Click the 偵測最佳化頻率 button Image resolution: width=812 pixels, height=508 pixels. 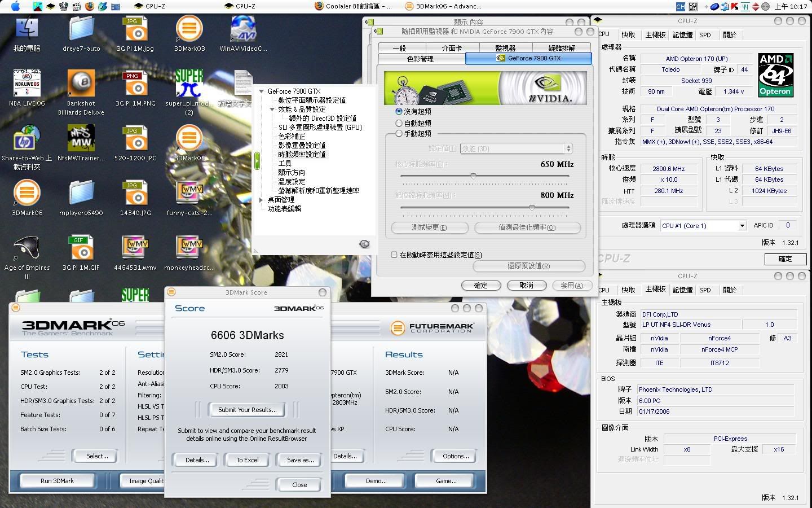527,227
